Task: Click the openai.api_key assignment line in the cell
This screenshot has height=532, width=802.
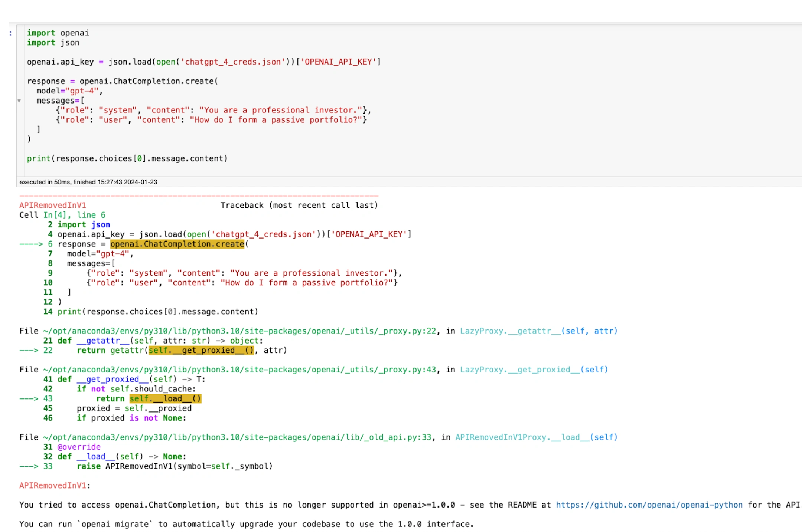Action: coord(204,62)
